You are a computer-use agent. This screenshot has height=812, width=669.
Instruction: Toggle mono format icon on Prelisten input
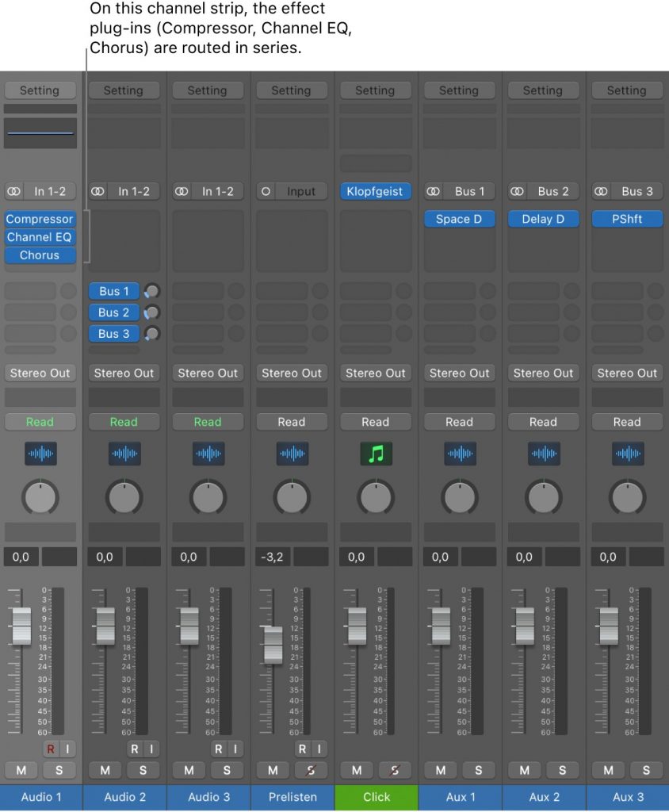(x=266, y=191)
